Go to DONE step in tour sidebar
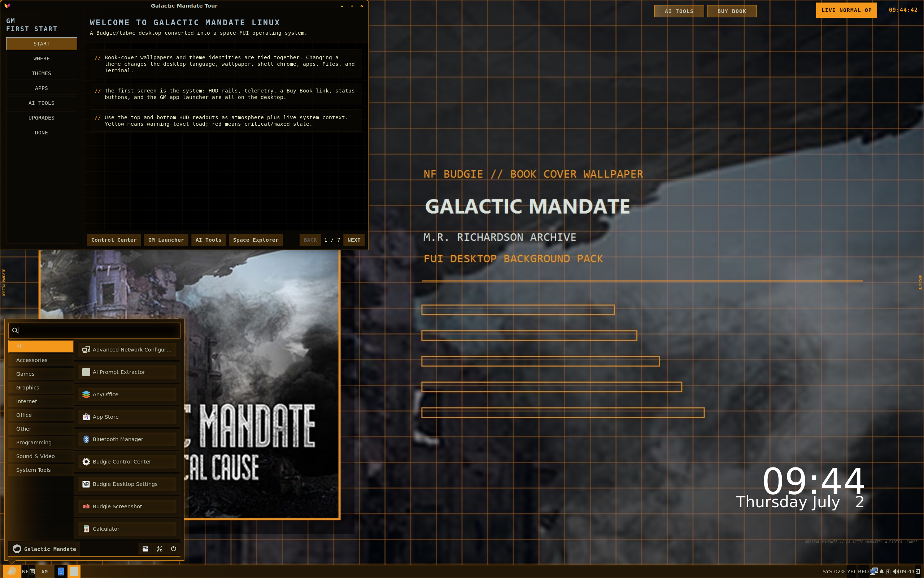 pyautogui.click(x=42, y=133)
